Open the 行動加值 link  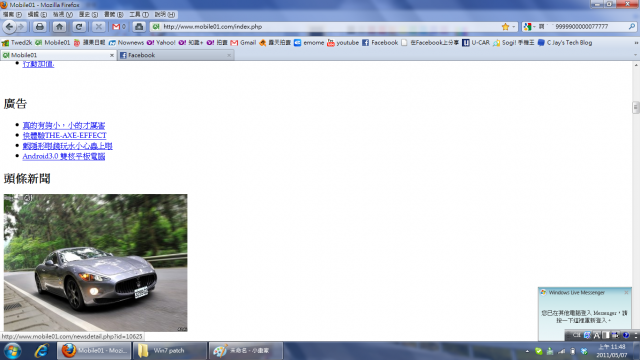[x=38, y=64]
